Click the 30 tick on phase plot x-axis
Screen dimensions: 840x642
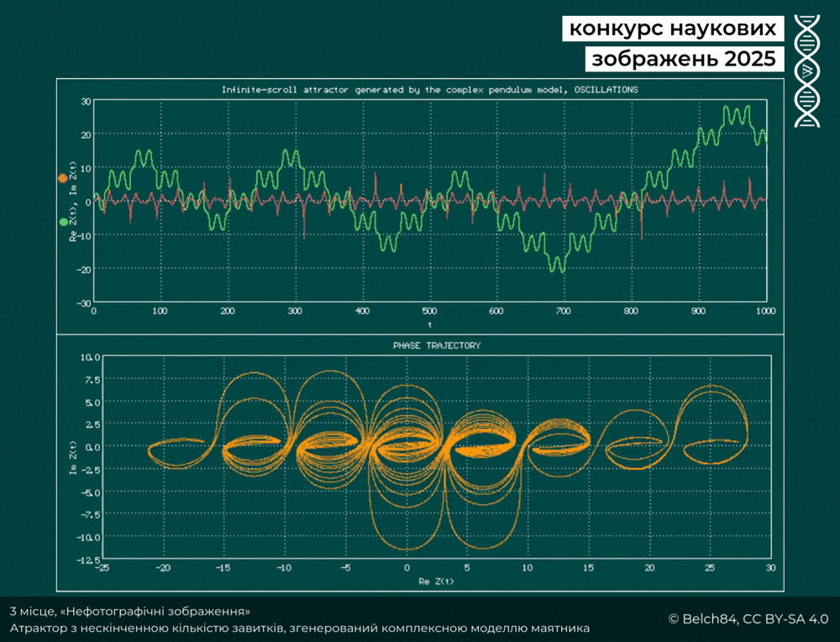[770, 568]
